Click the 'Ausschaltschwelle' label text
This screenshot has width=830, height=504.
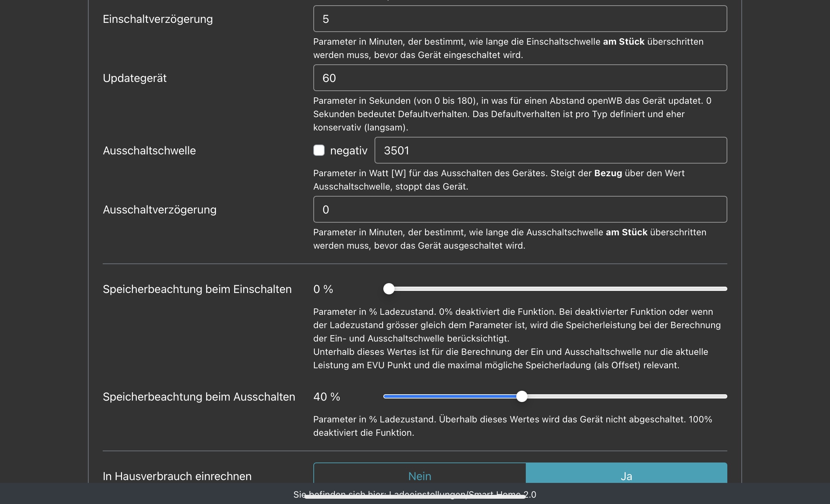click(x=149, y=151)
